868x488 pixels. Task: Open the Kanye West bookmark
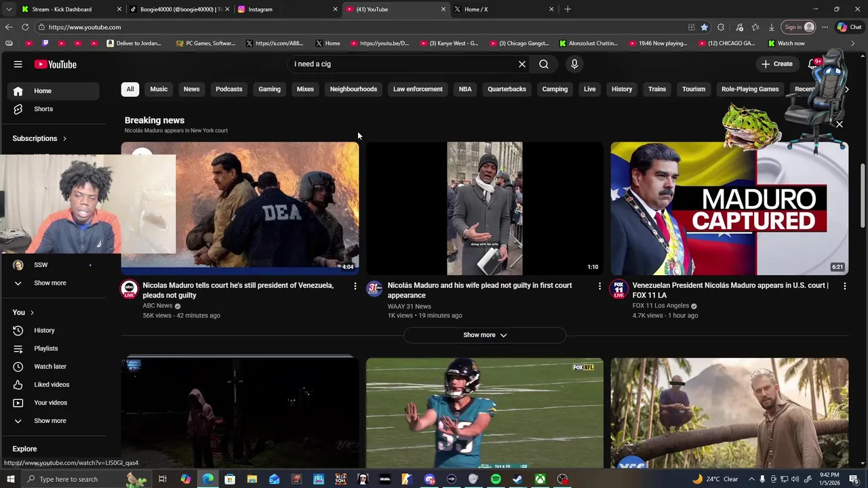tap(449, 43)
